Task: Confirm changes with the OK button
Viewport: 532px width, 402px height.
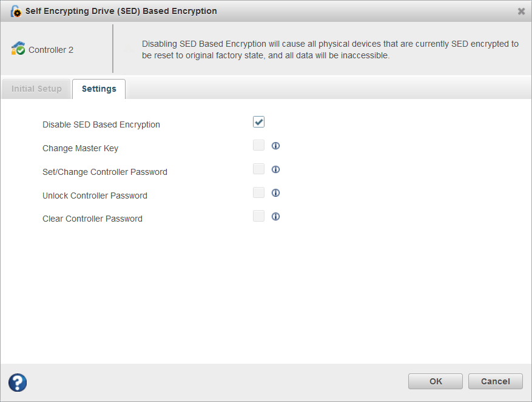Action: click(x=435, y=381)
